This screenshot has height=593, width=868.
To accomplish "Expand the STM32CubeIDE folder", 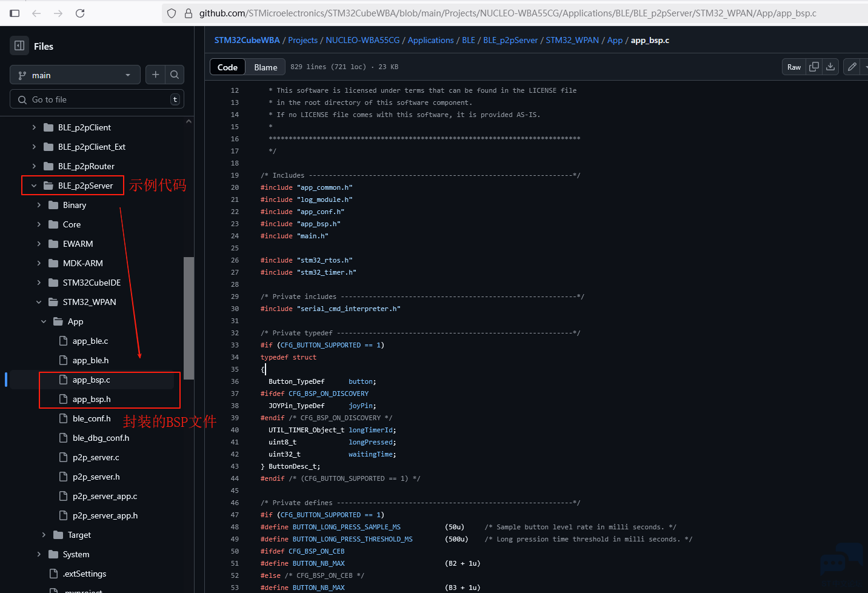I will pyautogui.click(x=39, y=283).
